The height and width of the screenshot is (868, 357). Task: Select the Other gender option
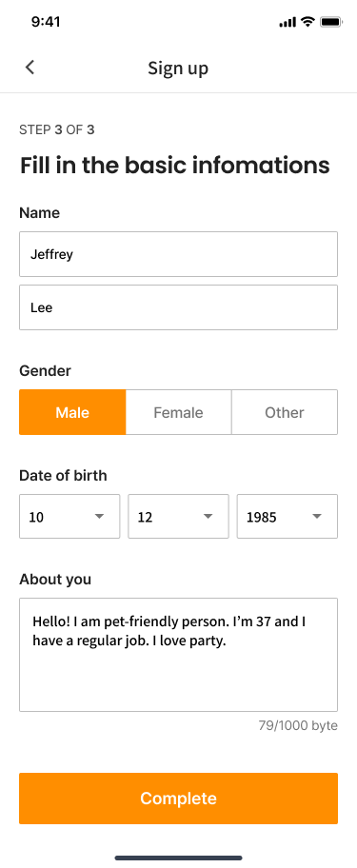click(285, 412)
